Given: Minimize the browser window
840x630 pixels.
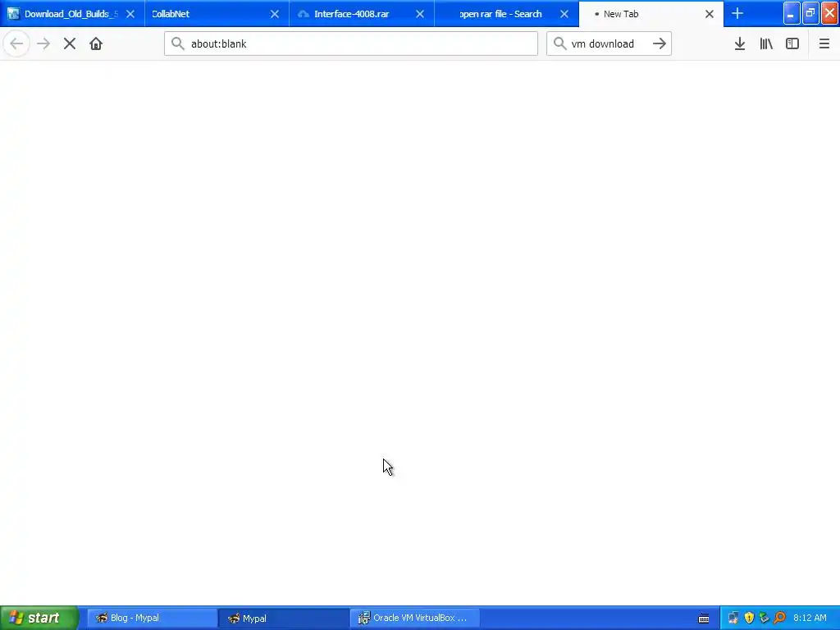Looking at the screenshot, I should [x=792, y=13].
